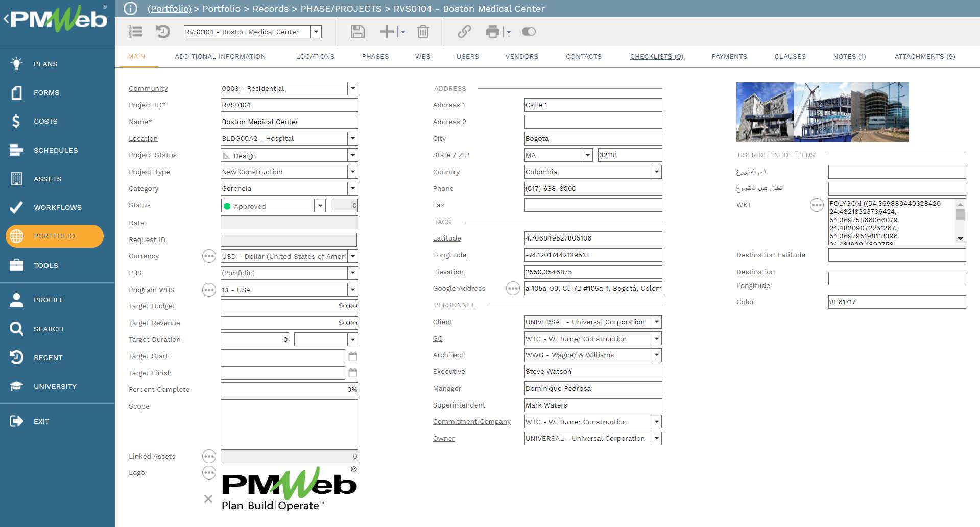This screenshot has width=980, height=527.
Task: Open the Country dropdown
Action: [x=657, y=172]
